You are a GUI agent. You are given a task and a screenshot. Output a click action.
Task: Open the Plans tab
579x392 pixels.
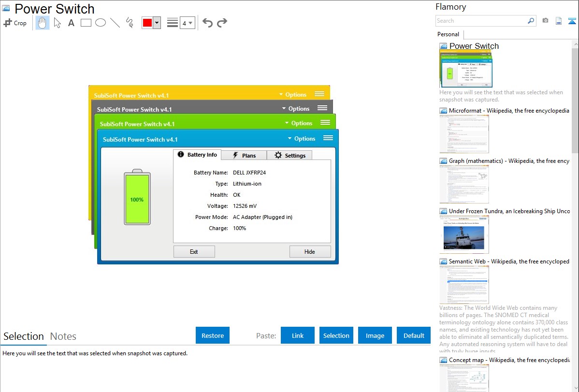[x=244, y=156]
